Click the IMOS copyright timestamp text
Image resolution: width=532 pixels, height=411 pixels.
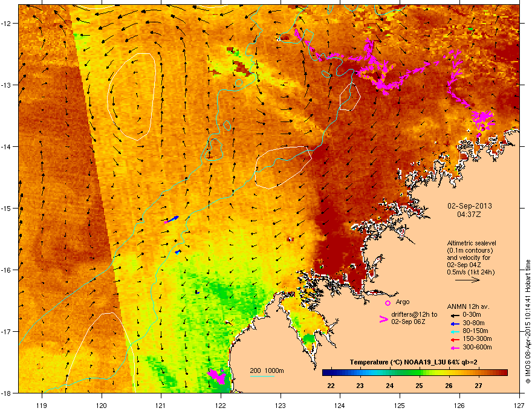(528, 322)
